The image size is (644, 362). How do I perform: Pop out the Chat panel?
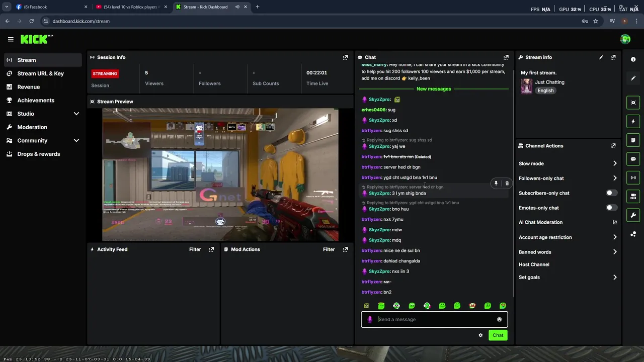click(506, 57)
